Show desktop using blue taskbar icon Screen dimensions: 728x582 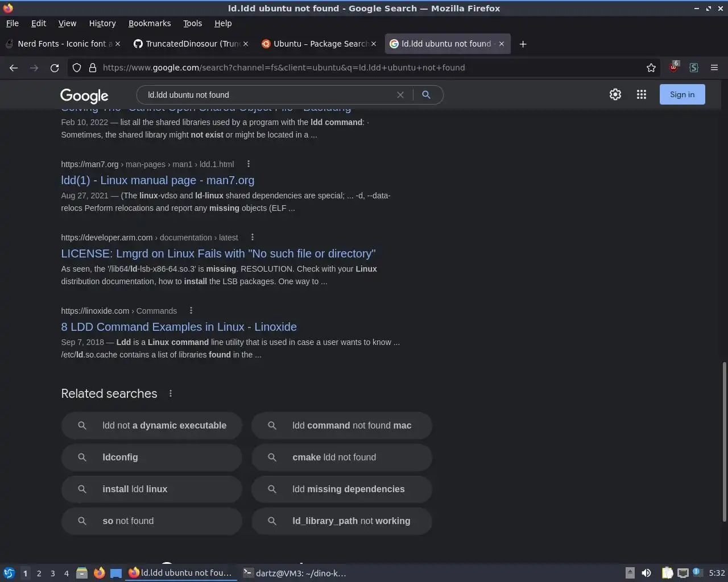click(116, 573)
